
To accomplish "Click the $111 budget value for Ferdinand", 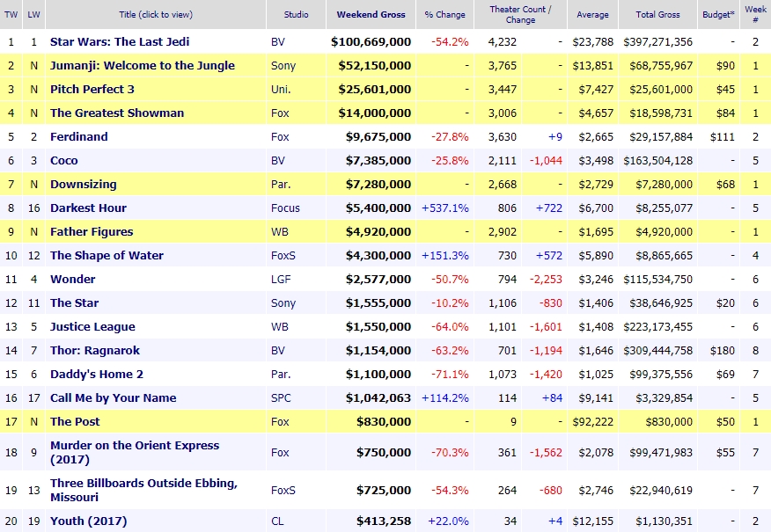I will pos(723,136).
